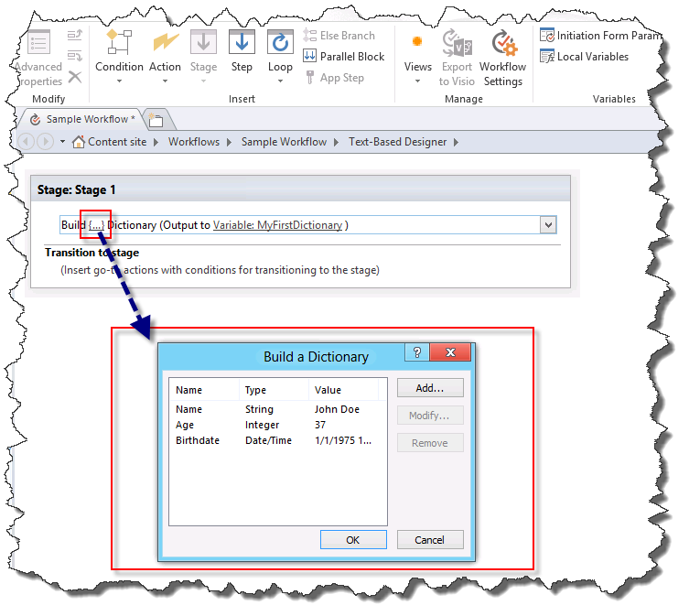Open the {...} dictionary builder link
Viewport: 689px width, 616px height.
(x=96, y=225)
